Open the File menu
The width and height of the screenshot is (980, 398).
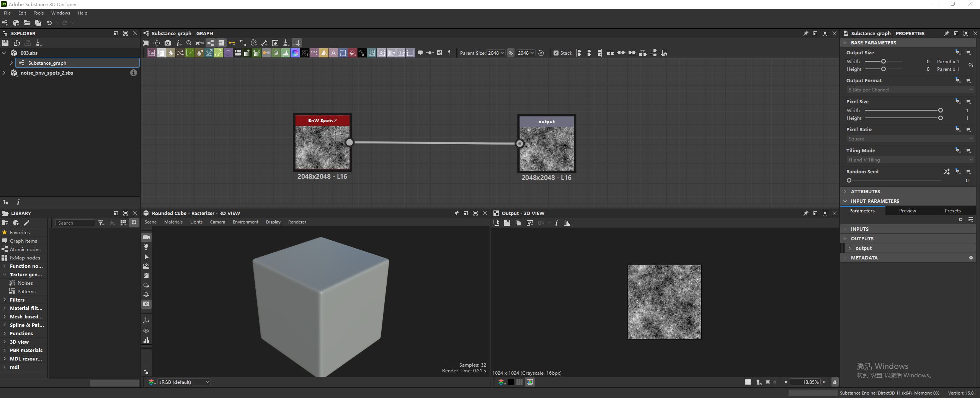pyautogui.click(x=7, y=13)
